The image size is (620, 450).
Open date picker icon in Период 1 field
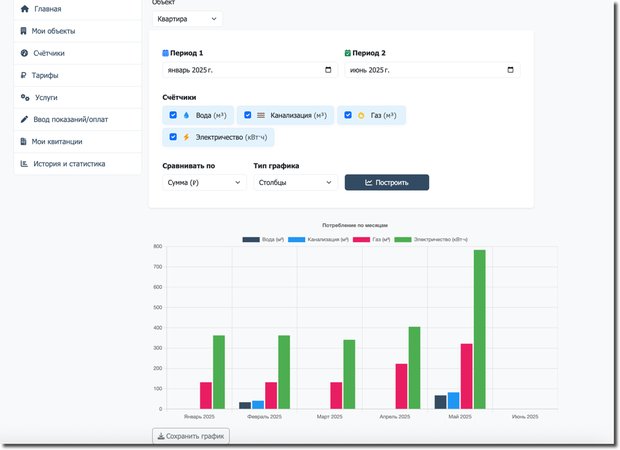click(328, 70)
